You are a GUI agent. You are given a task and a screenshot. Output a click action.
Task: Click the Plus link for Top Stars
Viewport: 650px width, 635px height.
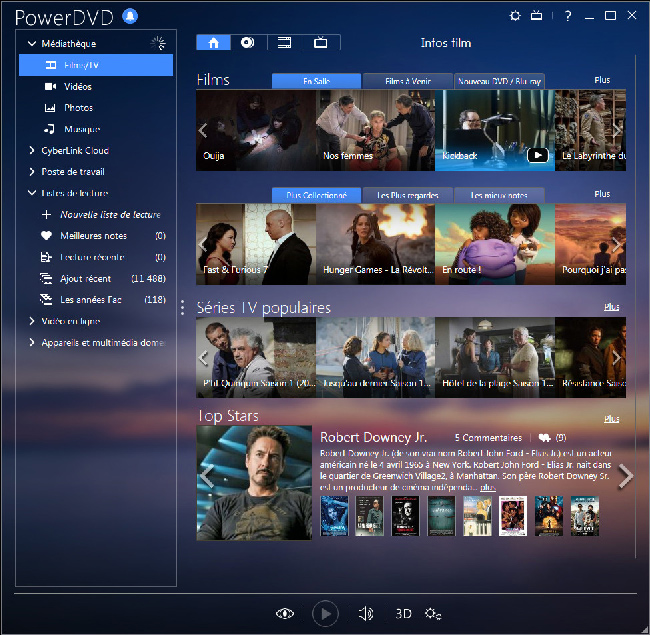(x=611, y=419)
